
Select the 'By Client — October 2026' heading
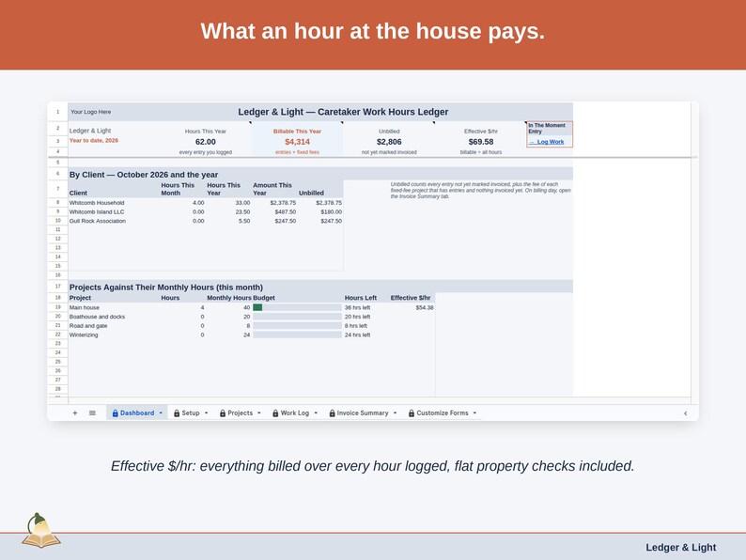pos(144,175)
